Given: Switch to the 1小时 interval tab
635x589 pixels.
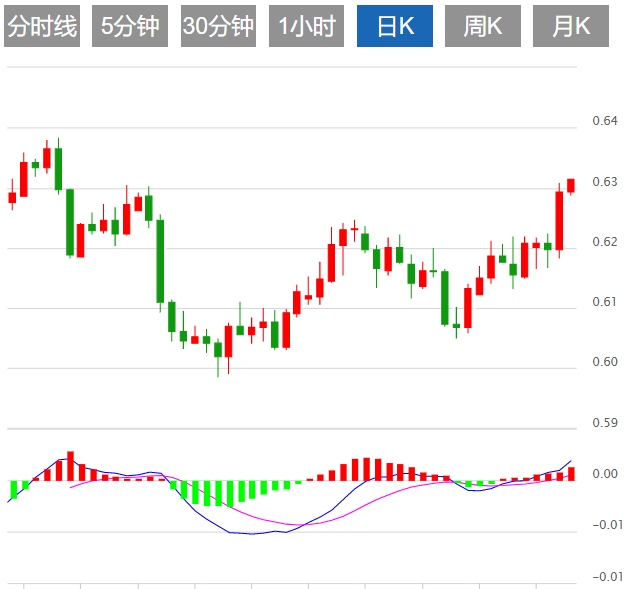Looking at the screenshot, I should coord(306,27).
